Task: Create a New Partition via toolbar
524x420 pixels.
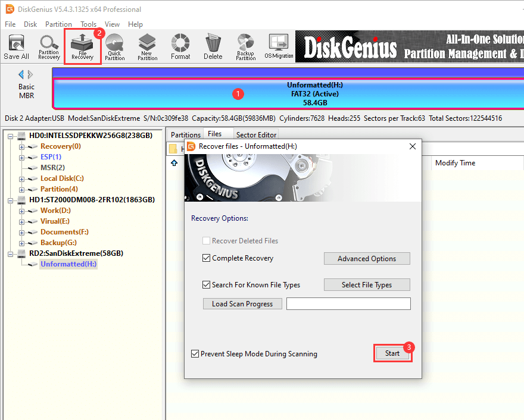Action: click(147, 47)
